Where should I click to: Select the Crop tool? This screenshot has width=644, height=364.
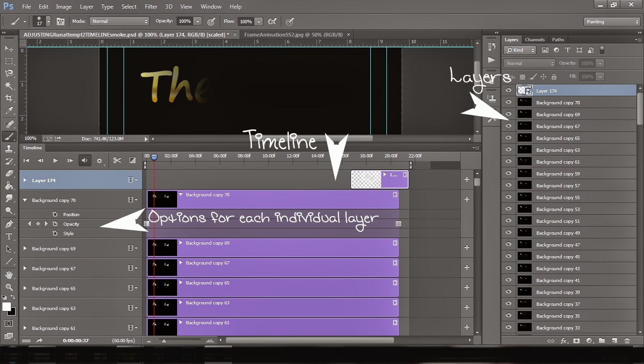[x=9, y=96]
